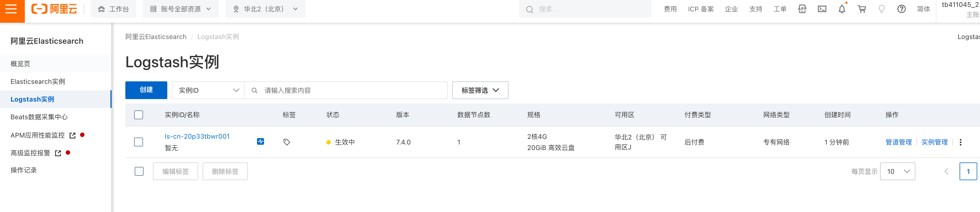
Task: Open the shopping cart icon
Action: pyautogui.click(x=862, y=9)
